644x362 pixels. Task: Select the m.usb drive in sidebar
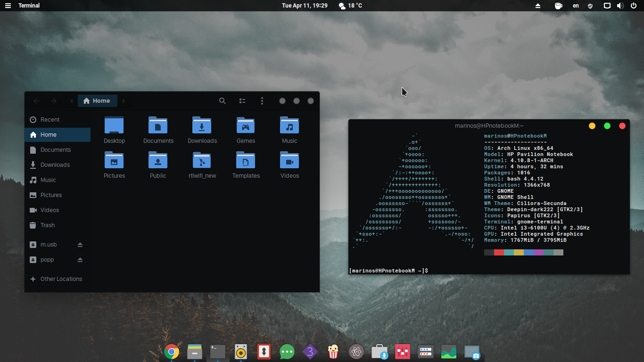coord(58,245)
